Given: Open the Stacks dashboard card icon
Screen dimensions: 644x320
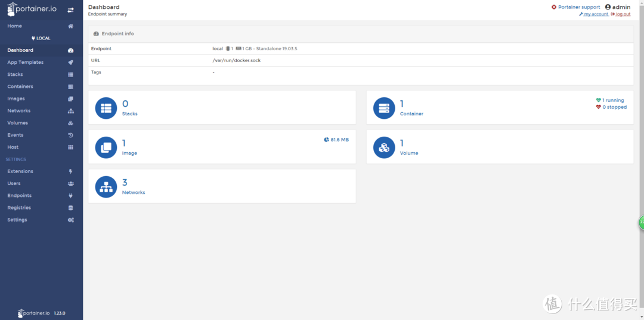Looking at the screenshot, I should (x=106, y=108).
